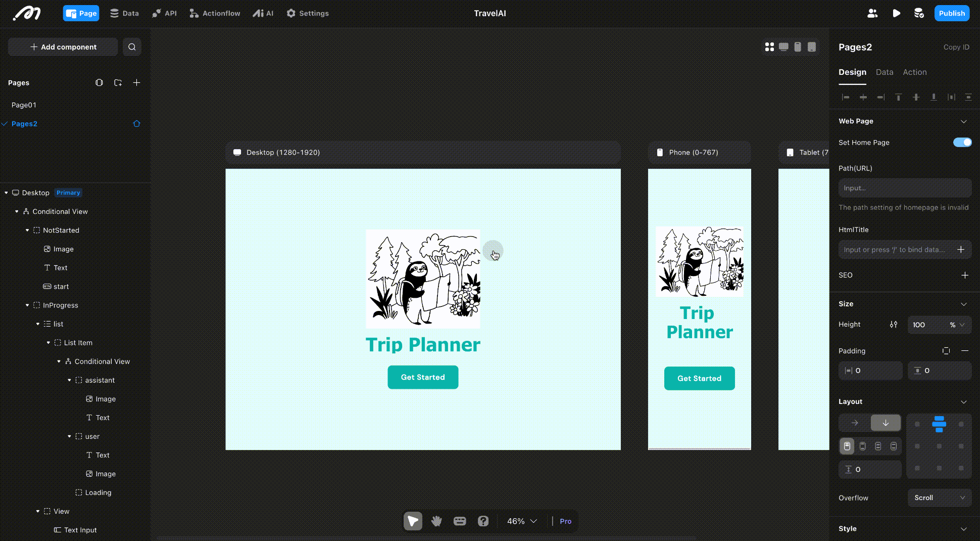Click the Add component button
This screenshot has width=980, height=541.
(x=63, y=47)
